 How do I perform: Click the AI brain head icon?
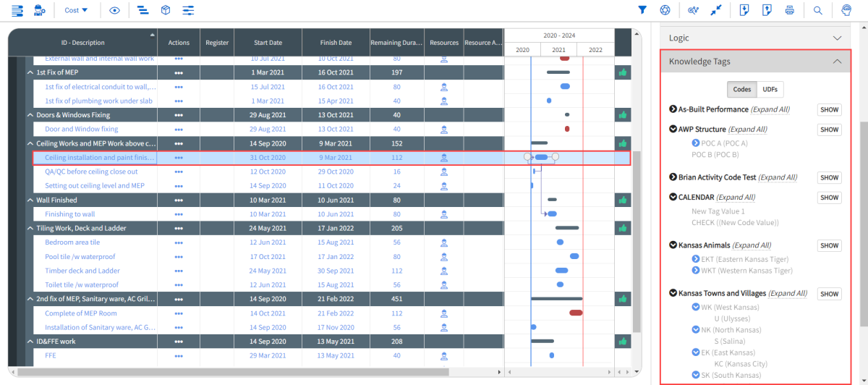(x=846, y=10)
